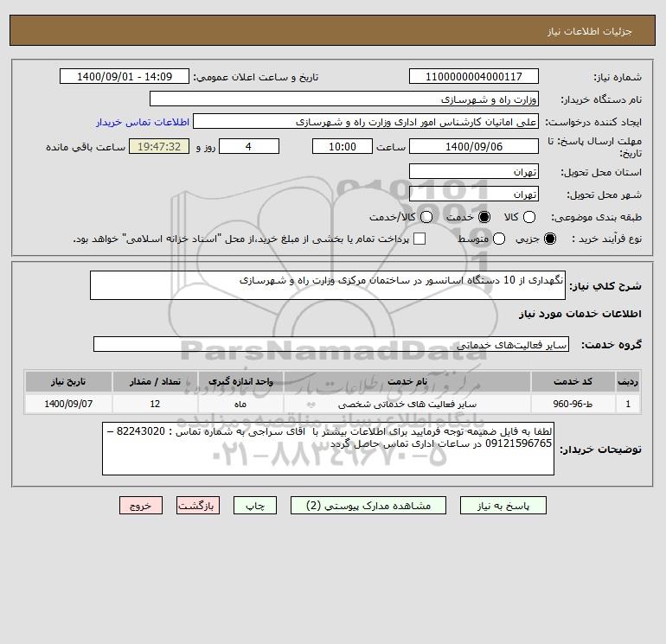Click the اطلاعات خدمات مورد نیاز heading
666x644 pixels.
pos(580,314)
